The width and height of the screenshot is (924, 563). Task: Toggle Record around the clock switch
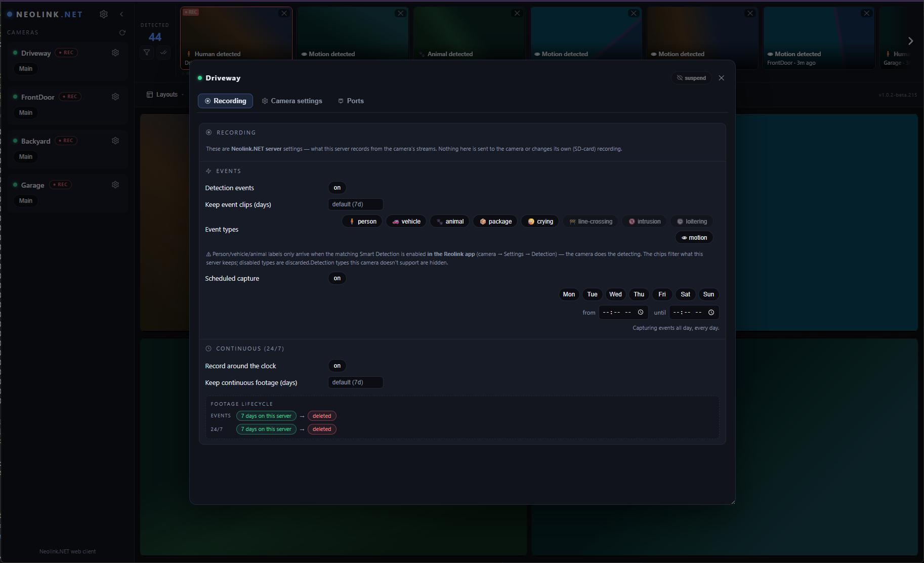(x=337, y=366)
